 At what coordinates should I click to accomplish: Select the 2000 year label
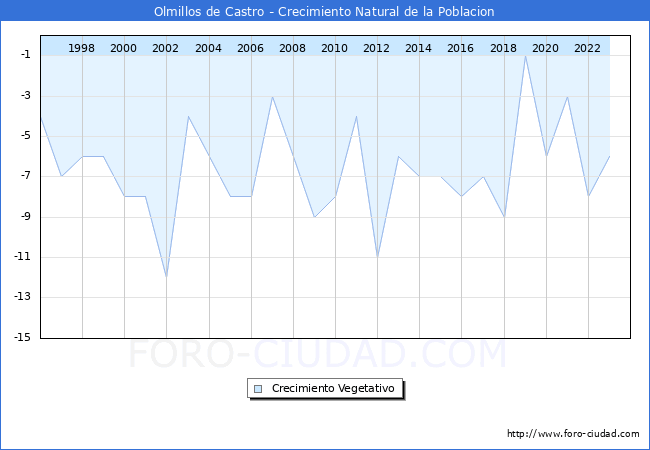tap(124, 48)
